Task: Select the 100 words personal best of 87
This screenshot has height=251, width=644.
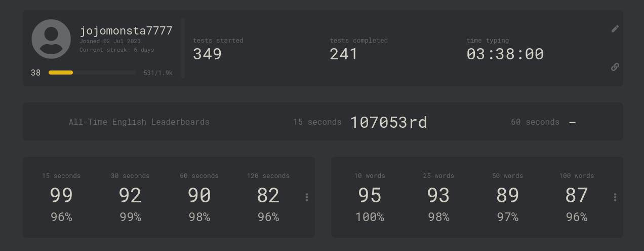Action: [576, 195]
